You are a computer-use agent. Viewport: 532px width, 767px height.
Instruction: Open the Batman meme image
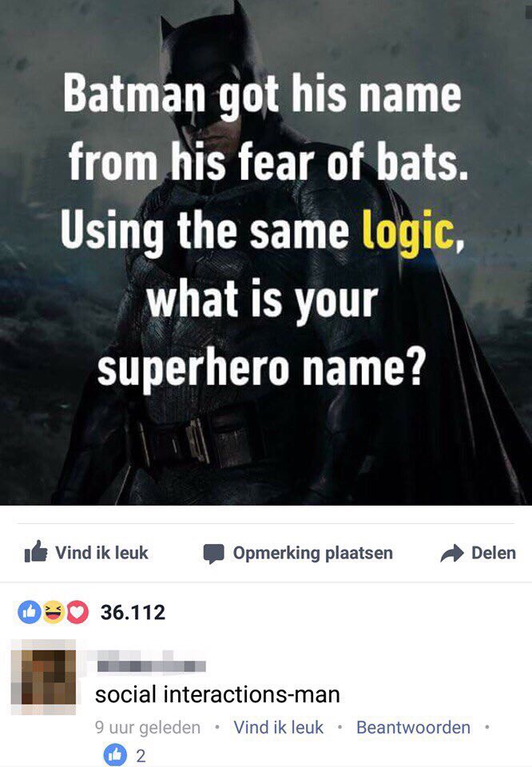coord(266,252)
